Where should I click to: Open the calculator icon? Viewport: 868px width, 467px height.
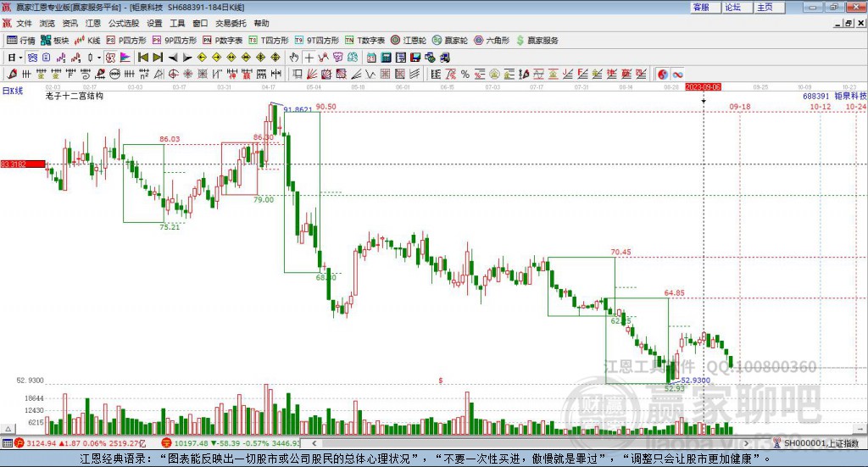click(386, 58)
